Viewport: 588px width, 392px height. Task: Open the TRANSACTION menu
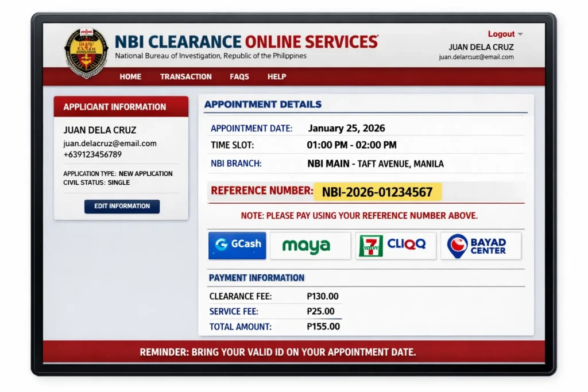(185, 76)
